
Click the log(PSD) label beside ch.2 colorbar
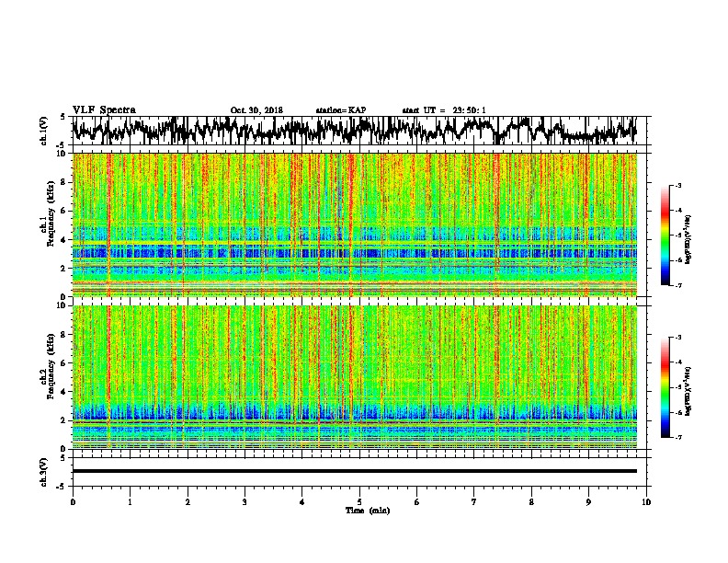click(688, 390)
